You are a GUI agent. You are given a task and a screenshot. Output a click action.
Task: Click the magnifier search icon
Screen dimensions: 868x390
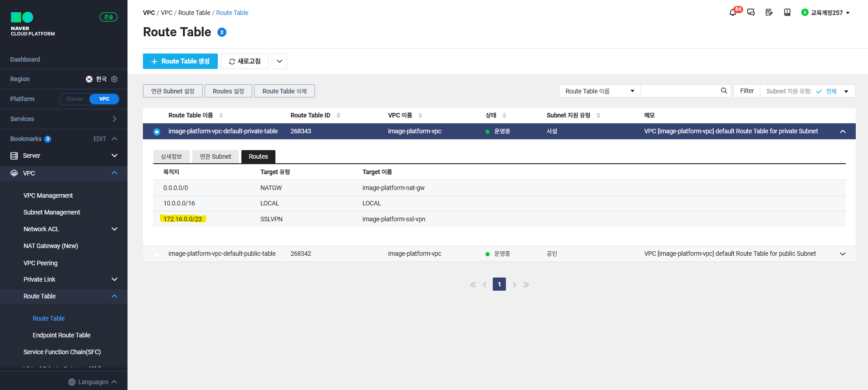coord(724,91)
